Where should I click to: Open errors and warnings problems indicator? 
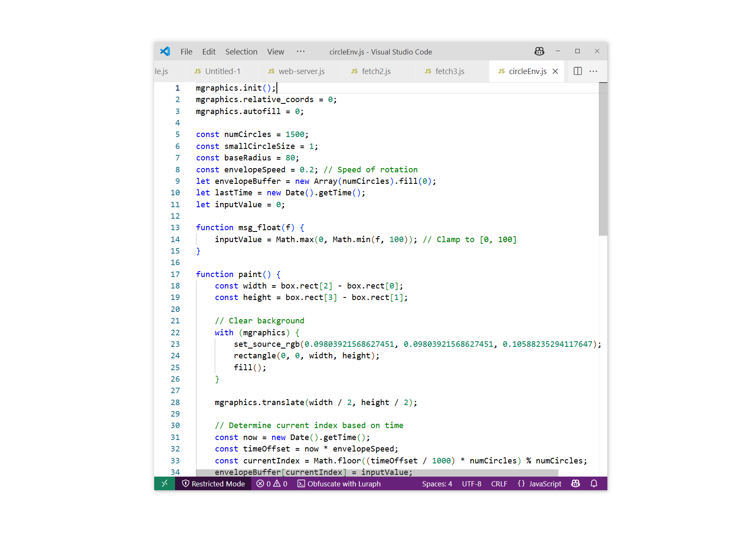[272, 483]
